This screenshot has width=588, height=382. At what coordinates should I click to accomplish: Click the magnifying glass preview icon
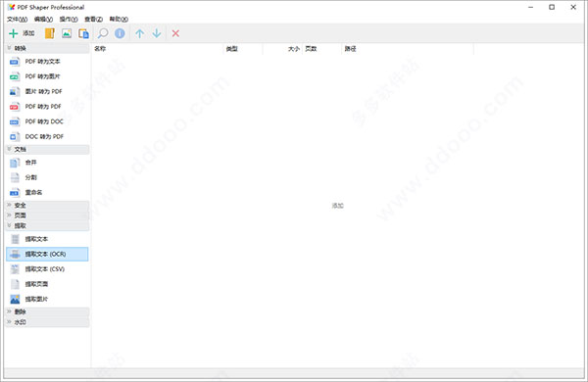(102, 33)
